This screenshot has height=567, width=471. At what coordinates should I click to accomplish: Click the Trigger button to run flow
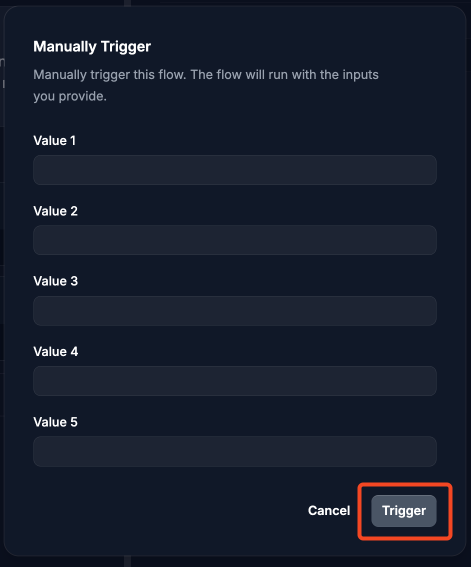point(404,511)
